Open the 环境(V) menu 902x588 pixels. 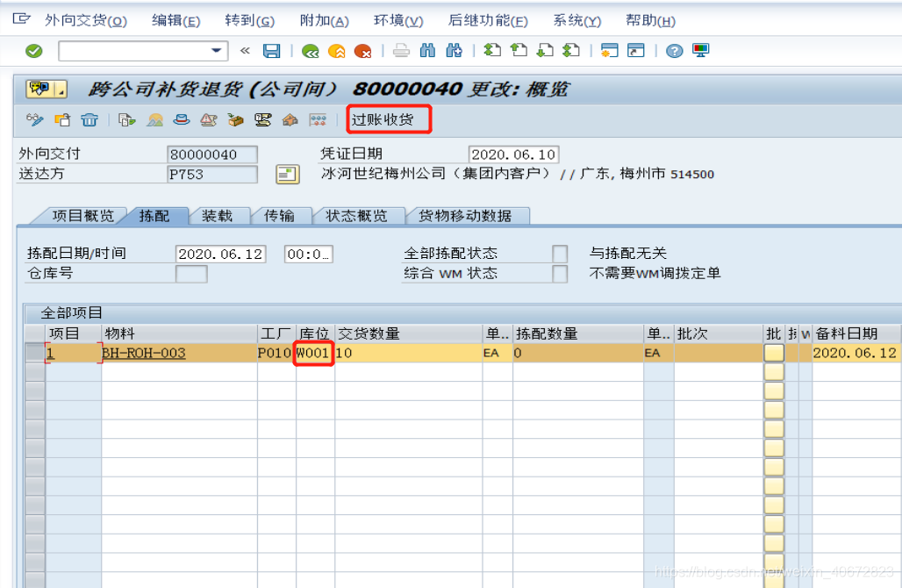coord(398,21)
